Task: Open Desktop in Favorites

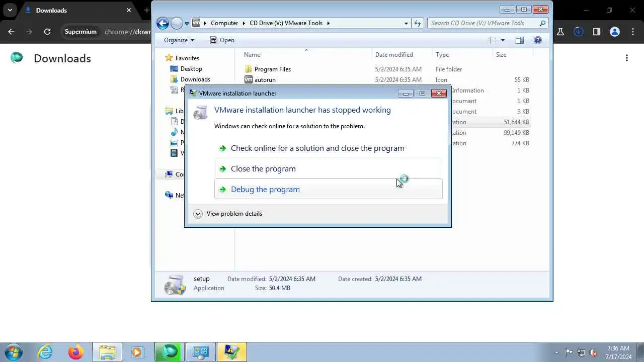Action: point(186,69)
